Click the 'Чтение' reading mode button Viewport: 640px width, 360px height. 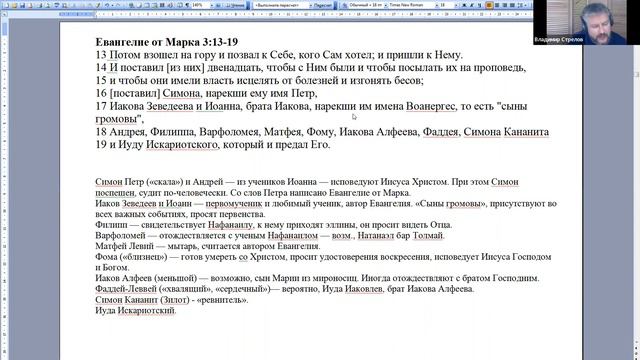pyautogui.click(x=236, y=5)
